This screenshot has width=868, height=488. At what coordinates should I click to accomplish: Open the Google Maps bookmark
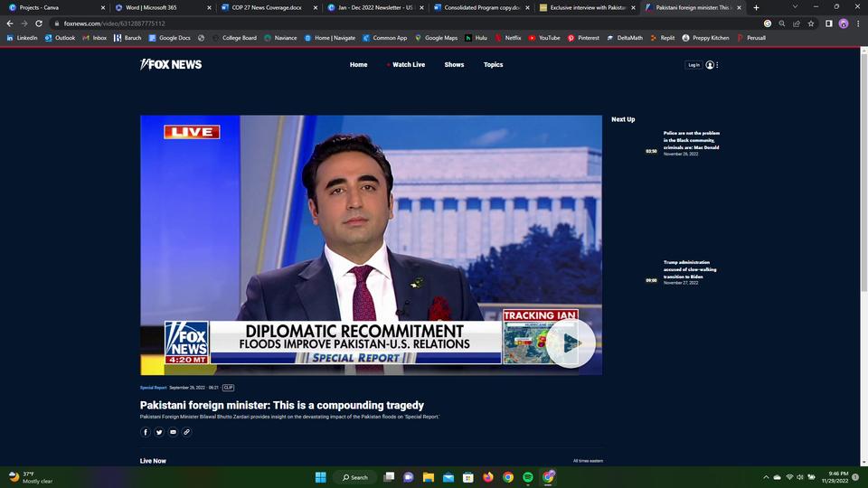(x=436, y=38)
